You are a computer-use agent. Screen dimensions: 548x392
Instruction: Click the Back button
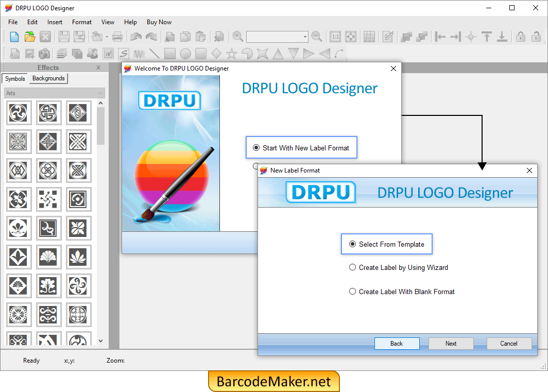pos(397,344)
